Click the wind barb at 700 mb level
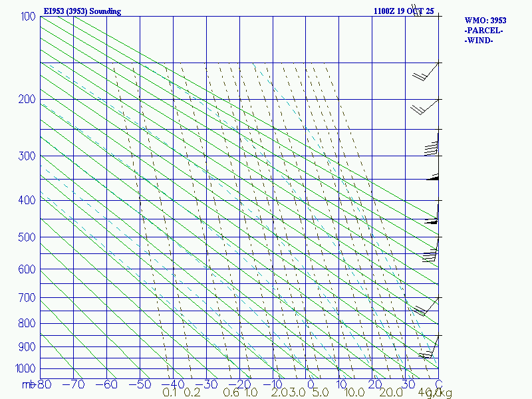The width and height of the screenshot is (532, 399). click(426, 307)
